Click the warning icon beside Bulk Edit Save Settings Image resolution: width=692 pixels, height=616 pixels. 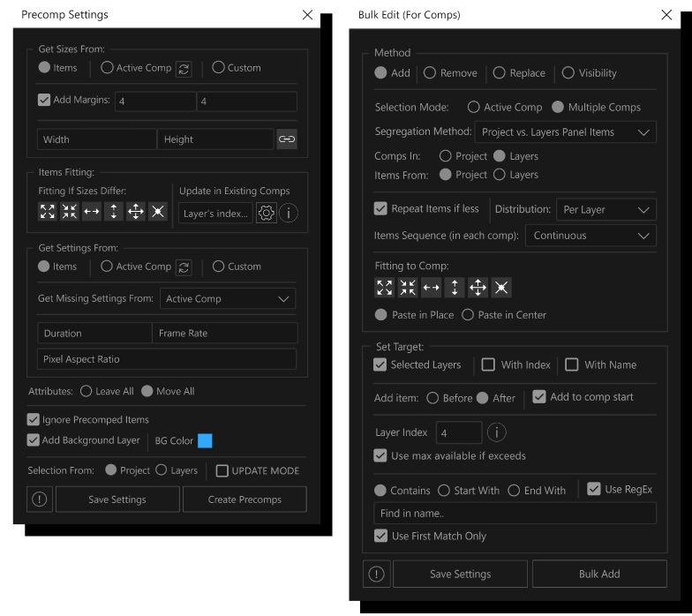376,574
